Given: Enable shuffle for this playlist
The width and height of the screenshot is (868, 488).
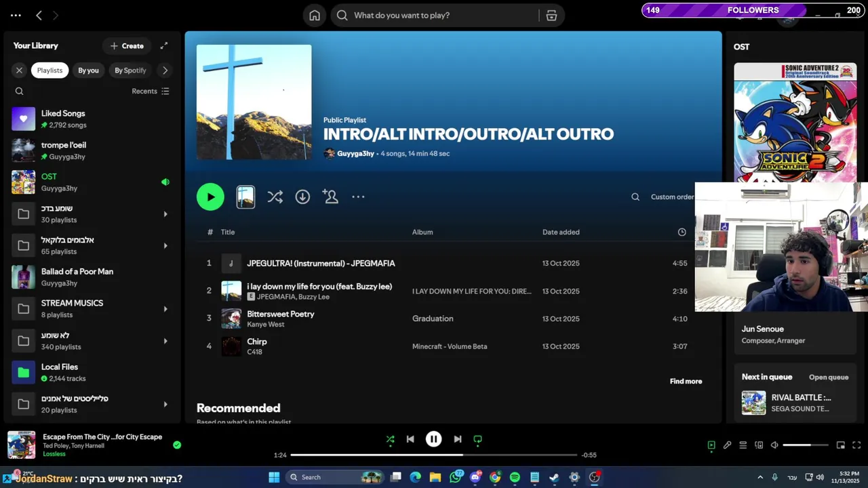Looking at the screenshot, I should [275, 197].
